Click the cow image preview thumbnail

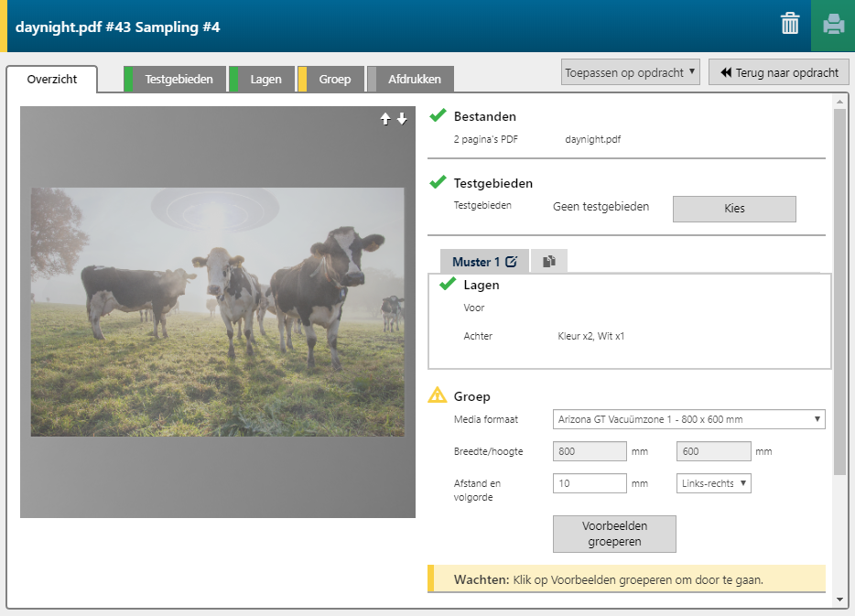[x=217, y=311]
